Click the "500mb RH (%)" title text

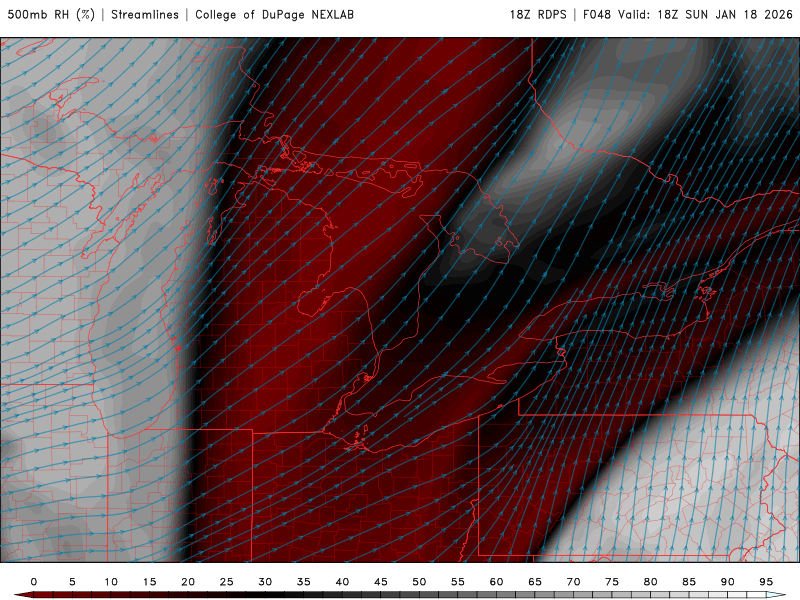coord(51,14)
